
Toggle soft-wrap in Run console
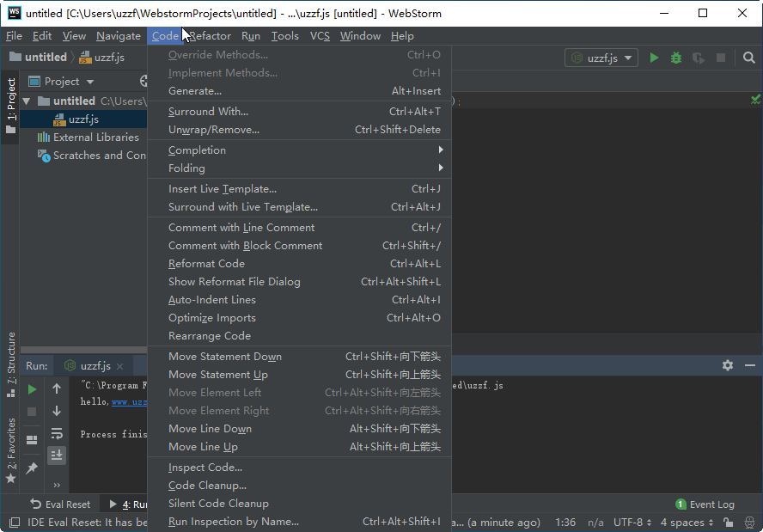click(x=57, y=433)
